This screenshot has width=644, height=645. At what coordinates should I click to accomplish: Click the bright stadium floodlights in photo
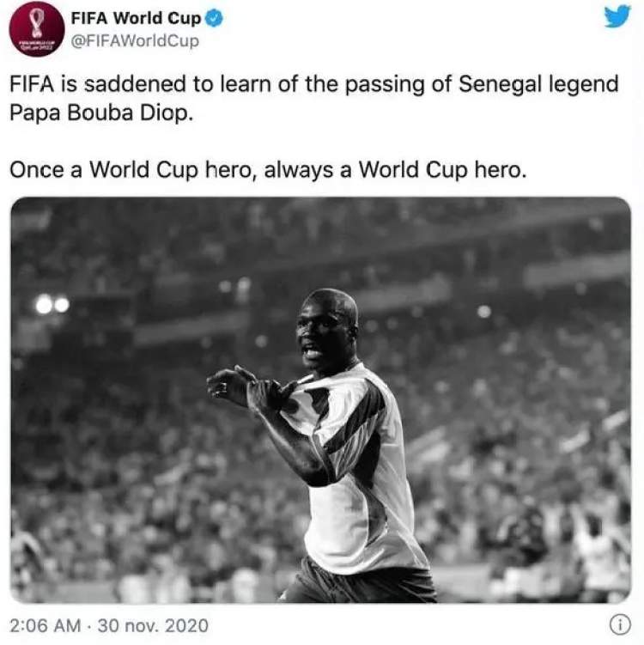click(52, 304)
